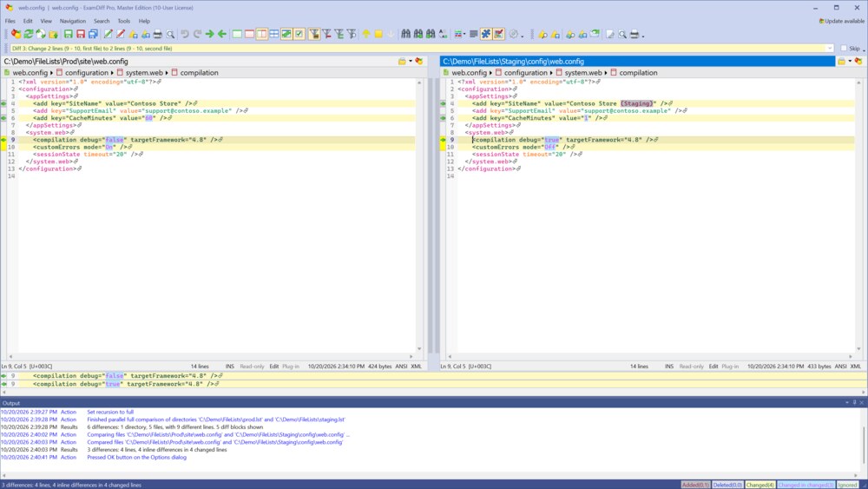This screenshot has width=868, height=489.
Task: Open the Navigation menu
Action: click(x=73, y=21)
